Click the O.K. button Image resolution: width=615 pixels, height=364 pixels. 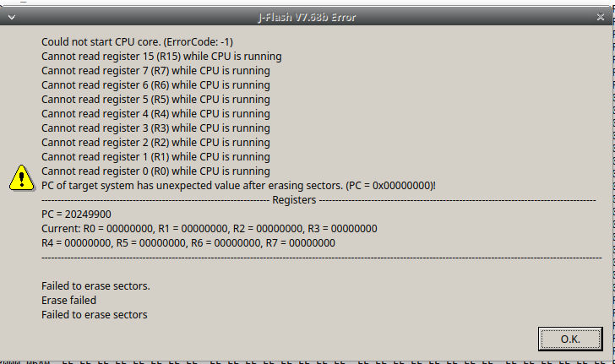[570, 338]
